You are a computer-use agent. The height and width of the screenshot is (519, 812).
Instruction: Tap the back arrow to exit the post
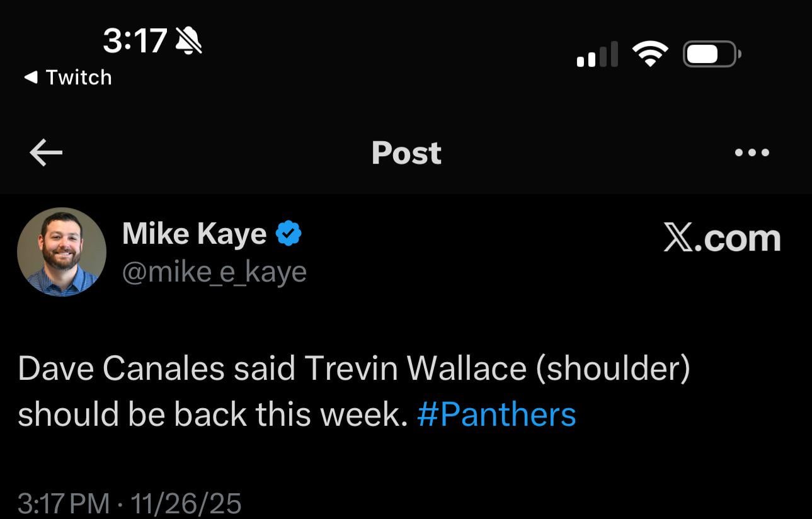tap(45, 152)
